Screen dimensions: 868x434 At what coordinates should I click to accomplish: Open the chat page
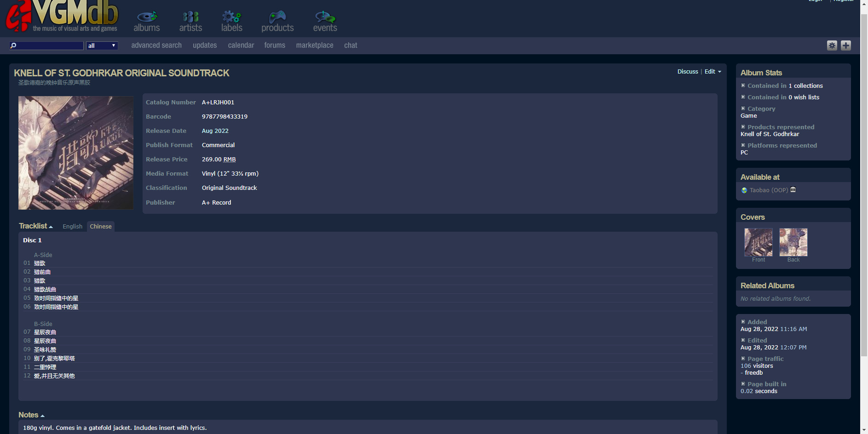[x=351, y=45]
